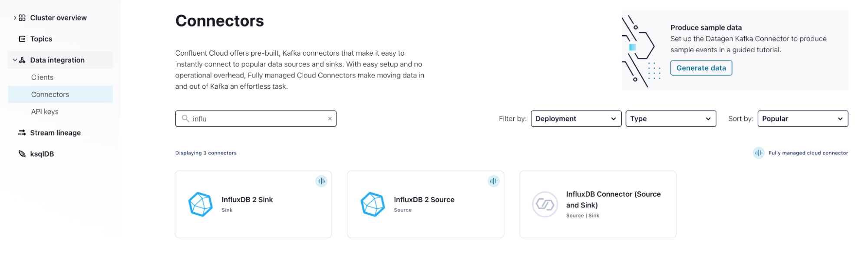The width and height of the screenshot is (868, 254).
Task: Click the search magnifier icon
Action: 185,119
